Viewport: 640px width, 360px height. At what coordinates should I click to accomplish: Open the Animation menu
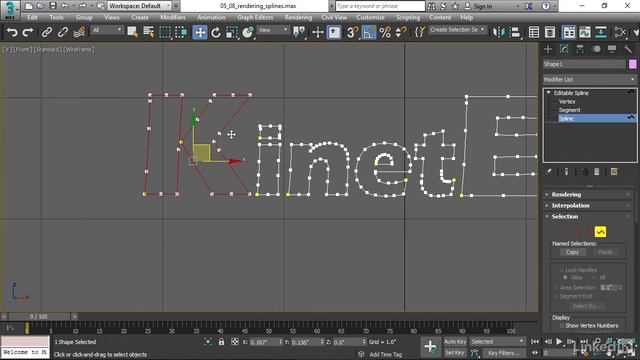(211, 18)
